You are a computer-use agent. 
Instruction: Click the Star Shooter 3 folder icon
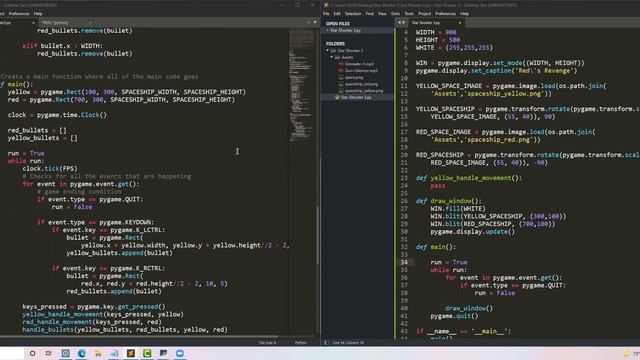[333, 51]
